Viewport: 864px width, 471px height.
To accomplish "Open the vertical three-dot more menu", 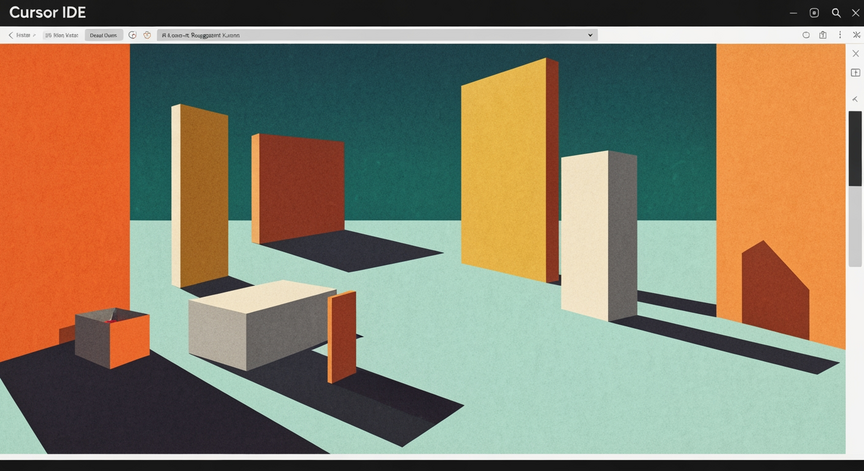I will coord(840,35).
